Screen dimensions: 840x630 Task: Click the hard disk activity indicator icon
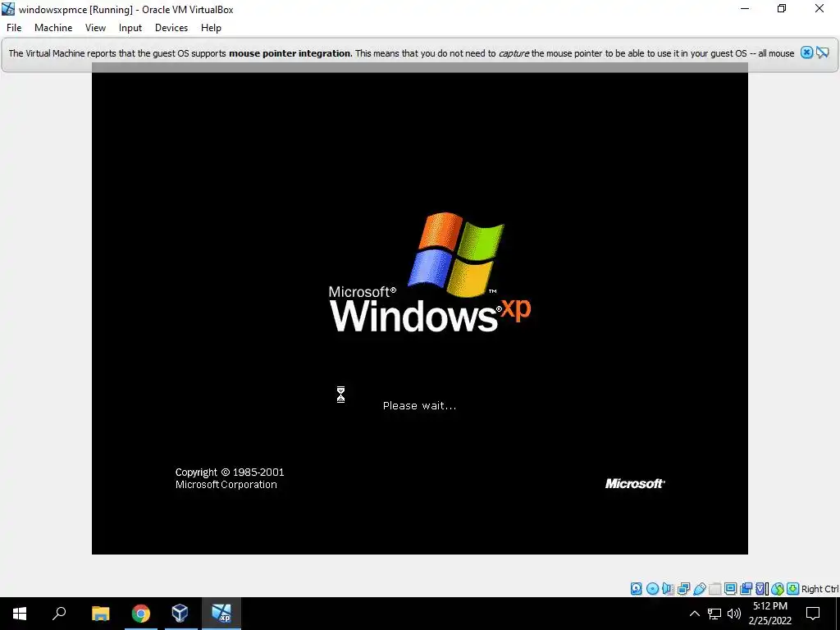[x=636, y=589]
